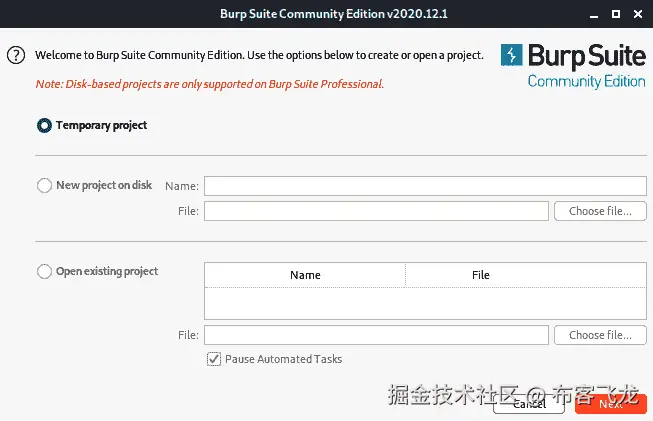This screenshot has height=421, width=653.
Task: Click the empty existing projects table area
Action: 425,302
